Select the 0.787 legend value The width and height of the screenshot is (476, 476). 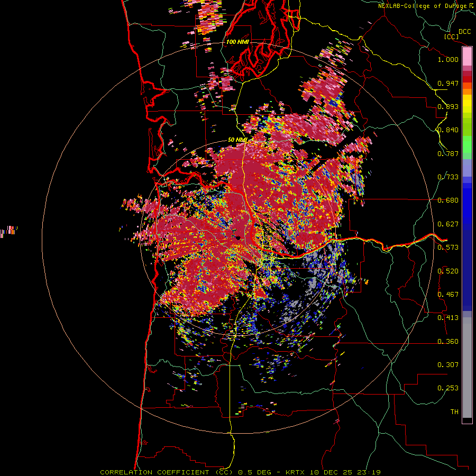tap(448, 153)
